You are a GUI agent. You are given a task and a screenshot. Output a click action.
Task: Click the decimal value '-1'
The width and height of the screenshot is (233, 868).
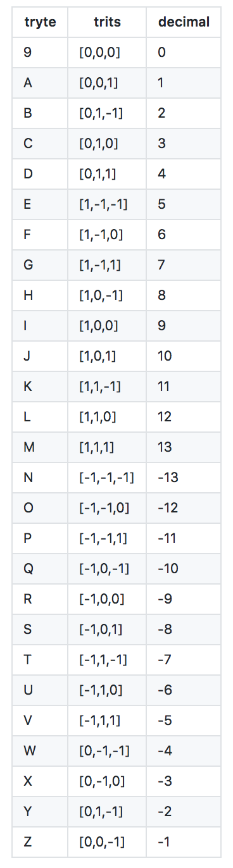point(165,842)
